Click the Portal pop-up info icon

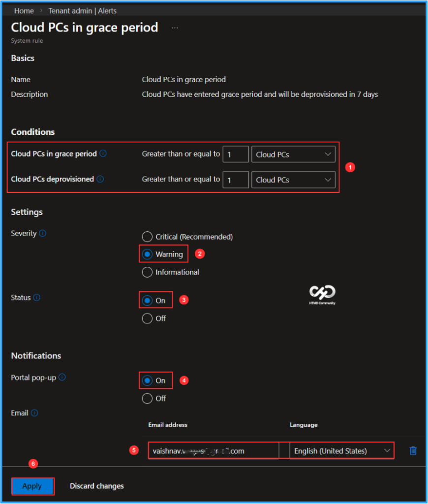pyautogui.click(x=61, y=378)
